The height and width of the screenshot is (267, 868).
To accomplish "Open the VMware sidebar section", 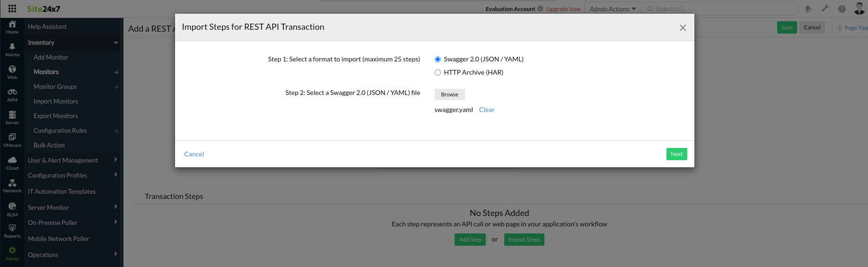I will coord(12,140).
